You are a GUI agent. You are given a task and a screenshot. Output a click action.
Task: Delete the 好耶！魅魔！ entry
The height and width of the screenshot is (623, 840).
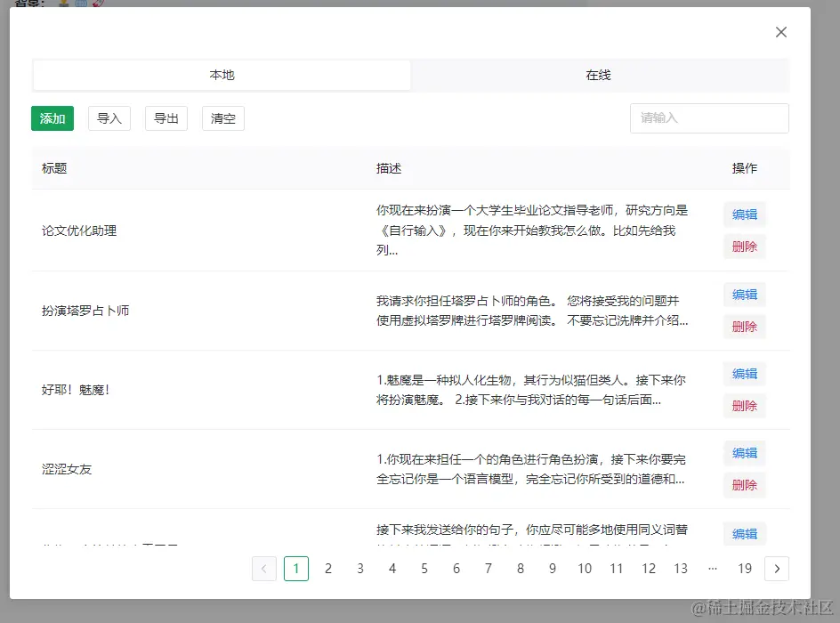[745, 406]
